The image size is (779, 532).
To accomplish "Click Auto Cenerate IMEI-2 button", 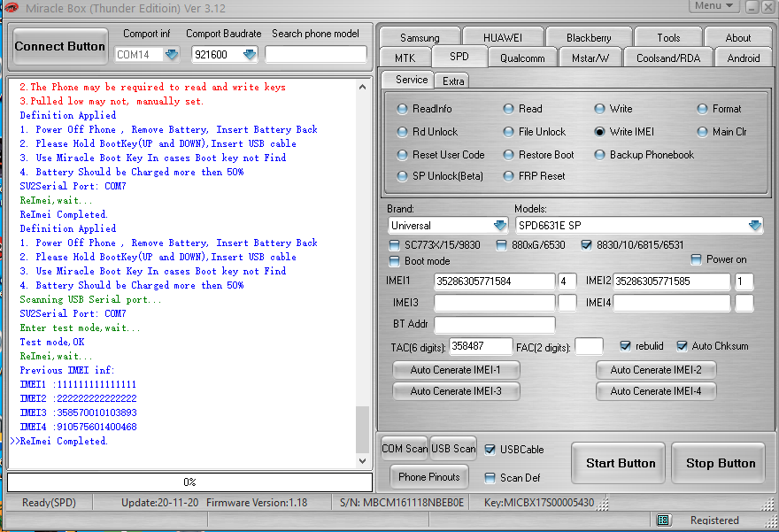I will coord(656,370).
